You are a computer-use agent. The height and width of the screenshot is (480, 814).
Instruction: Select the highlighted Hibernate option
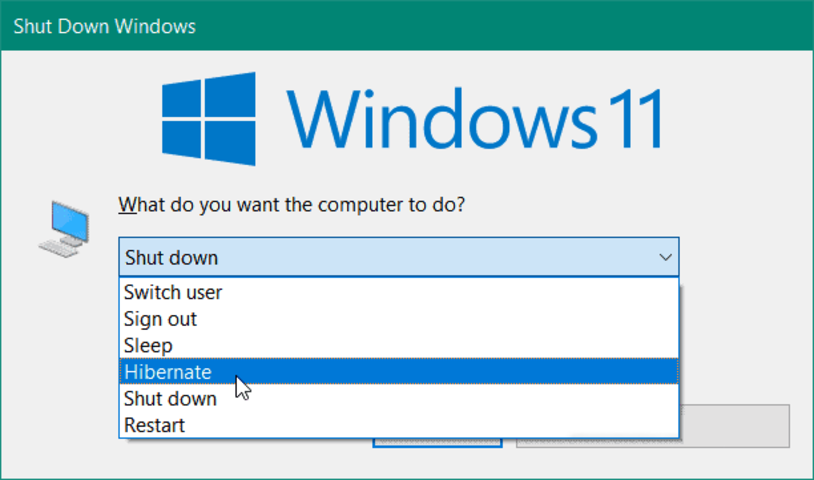[399, 372]
